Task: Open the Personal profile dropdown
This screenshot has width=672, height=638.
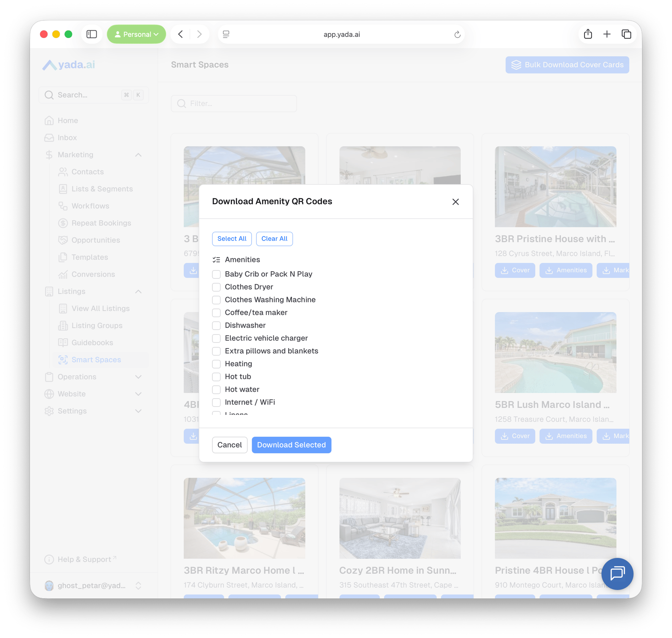Action: 136,34
